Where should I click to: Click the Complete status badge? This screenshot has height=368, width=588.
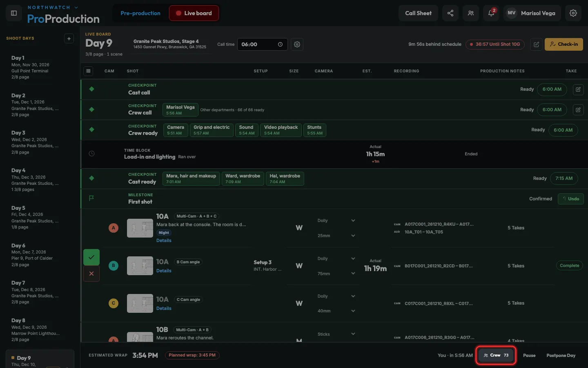coord(570,266)
